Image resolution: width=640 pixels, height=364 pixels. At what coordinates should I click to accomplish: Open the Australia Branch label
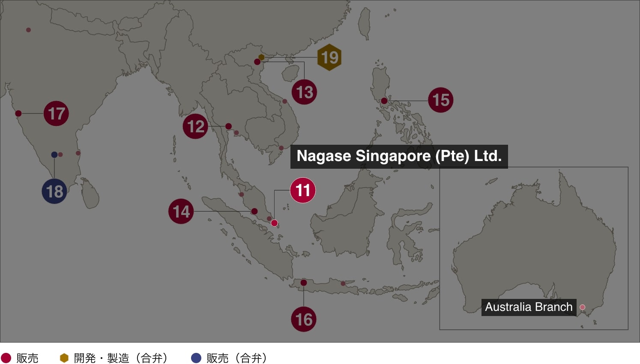click(x=528, y=307)
